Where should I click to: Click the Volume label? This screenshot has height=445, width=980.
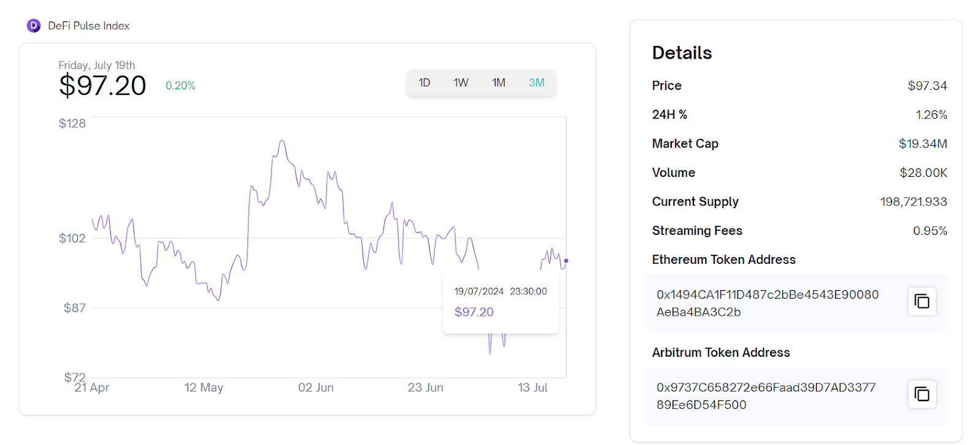tap(674, 173)
